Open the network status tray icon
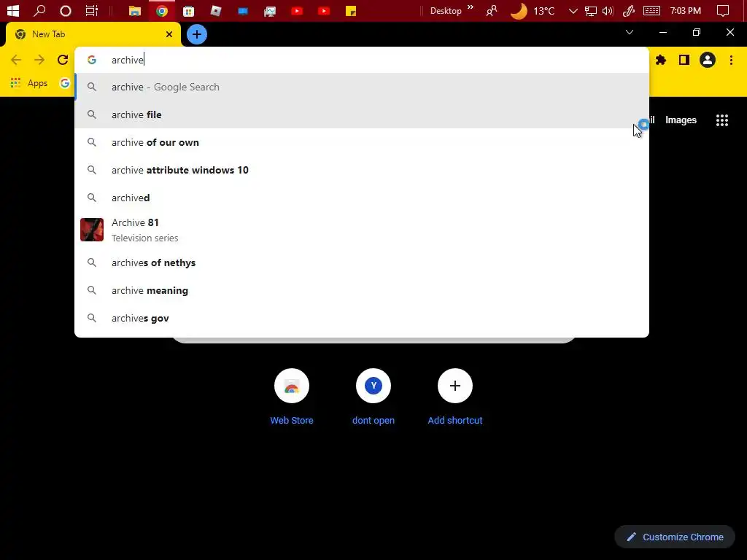 (x=591, y=10)
